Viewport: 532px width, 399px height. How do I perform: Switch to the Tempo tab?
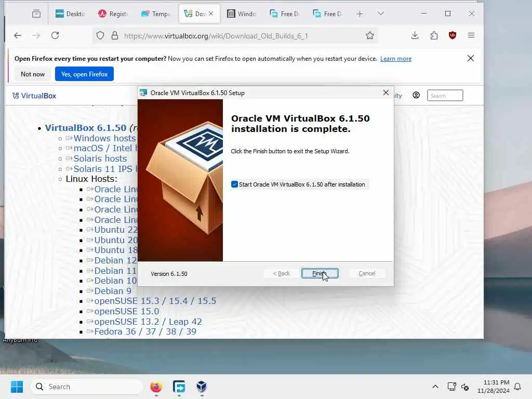point(156,14)
